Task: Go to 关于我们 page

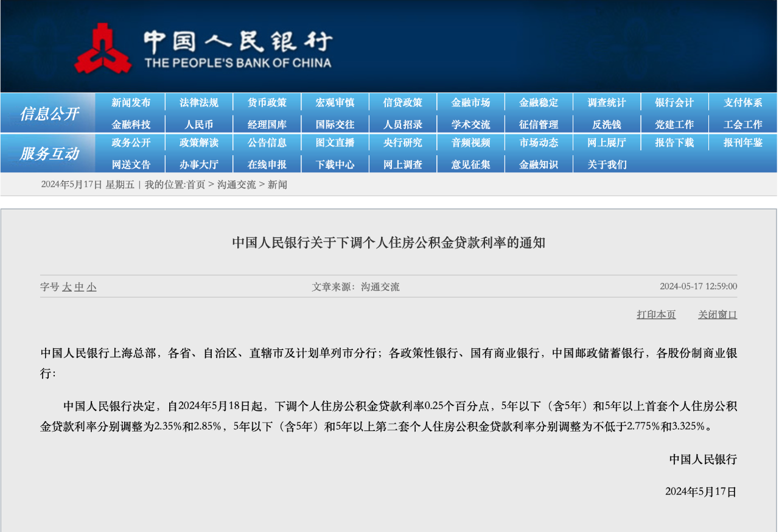Action: pos(607,164)
